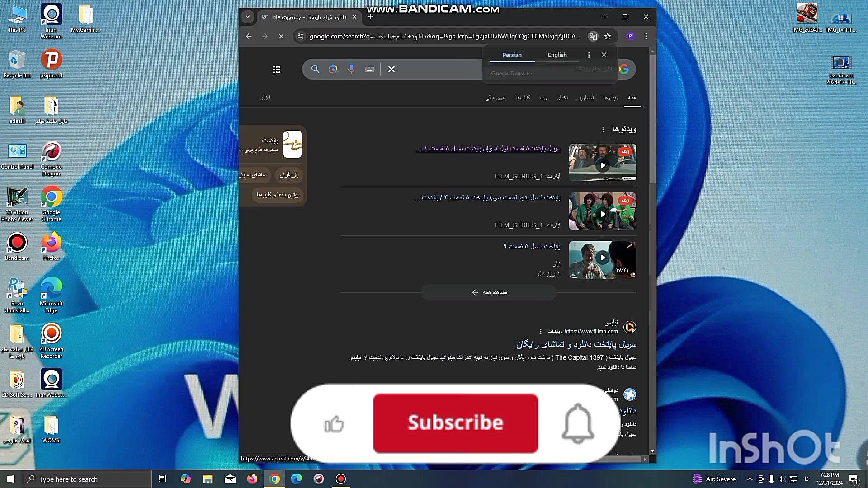Open 3D Vision Photo Viewer icon
This screenshot has width=868, height=488.
coord(17,203)
